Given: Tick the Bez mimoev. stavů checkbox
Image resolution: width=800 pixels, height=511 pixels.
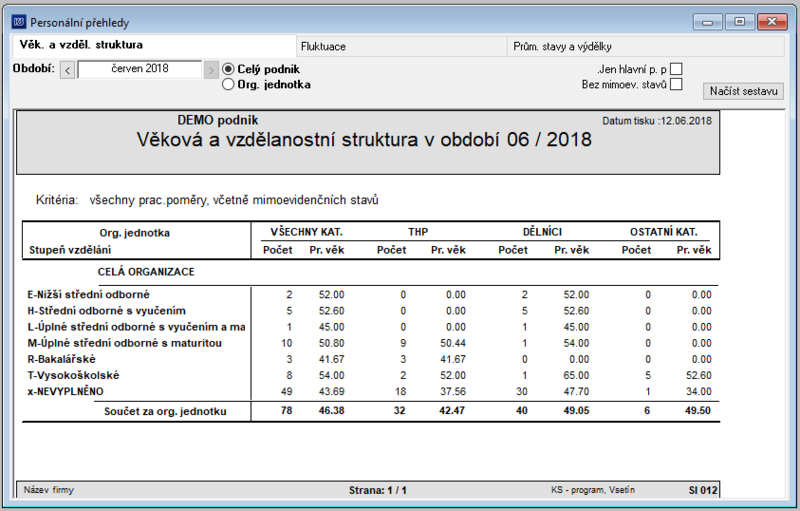Looking at the screenshot, I should tap(676, 84).
